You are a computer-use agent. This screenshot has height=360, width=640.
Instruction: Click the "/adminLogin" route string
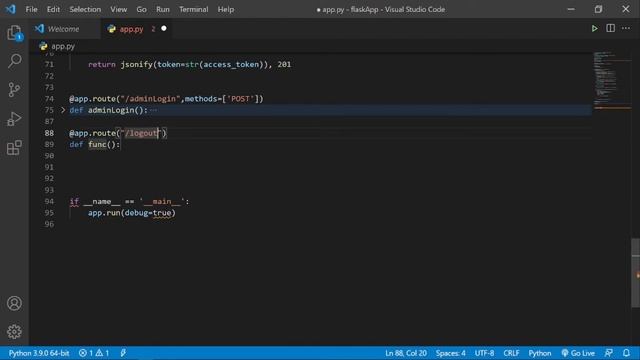pos(150,99)
